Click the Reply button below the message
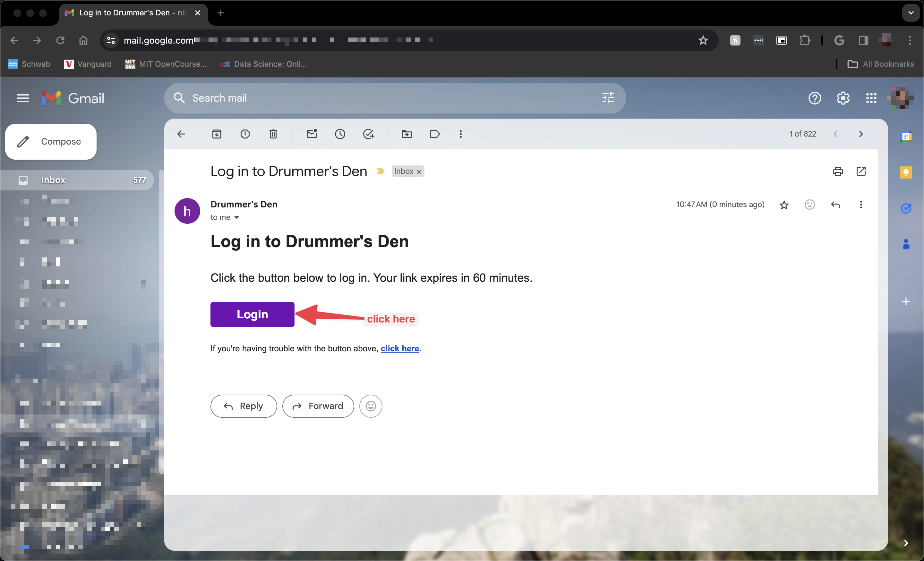924x561 pixels. (x=244, y=406)
